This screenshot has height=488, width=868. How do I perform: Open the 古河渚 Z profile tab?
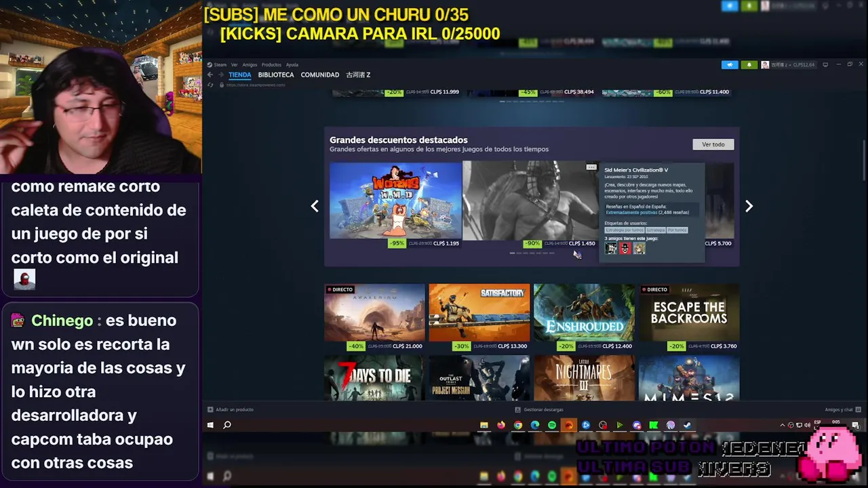tap(358, 75)
